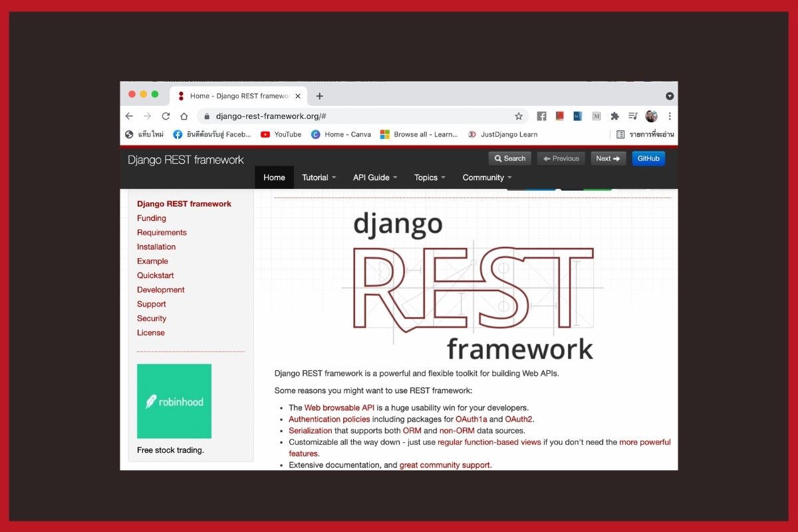Open the first globe bookmark (Thai new tab)
798x532 pixels.
coord(144,134)
